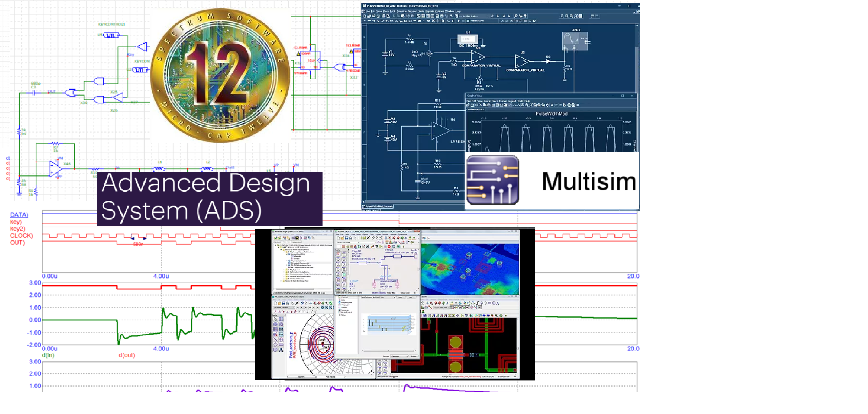
Task: Click the Save icon in ADS schematic toolbar
Action: coord(347,238)
